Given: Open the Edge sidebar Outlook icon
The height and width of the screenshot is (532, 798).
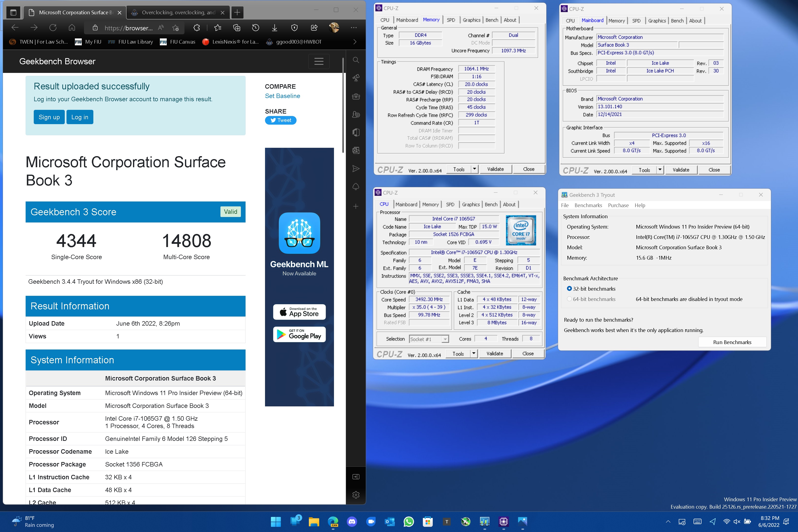Looking at the screenshot, I should pos(356,150).
